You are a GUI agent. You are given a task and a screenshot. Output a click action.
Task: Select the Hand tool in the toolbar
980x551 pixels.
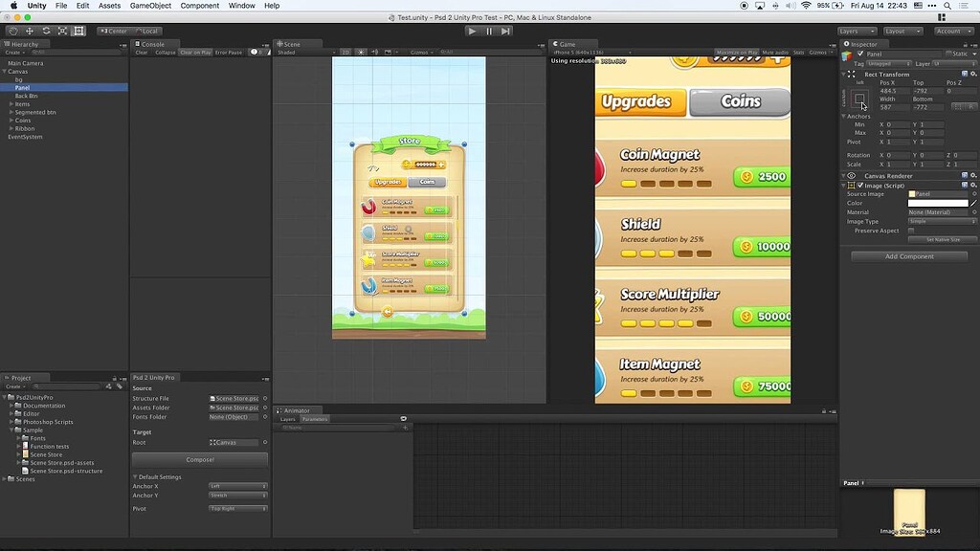(x=13, y=32)
